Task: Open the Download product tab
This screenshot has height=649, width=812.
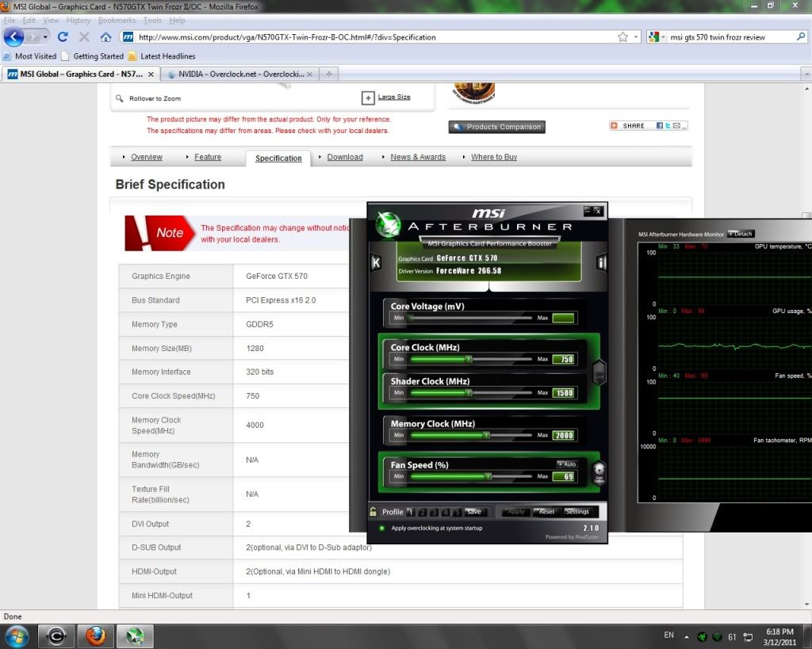Action: tap(345, 157)
